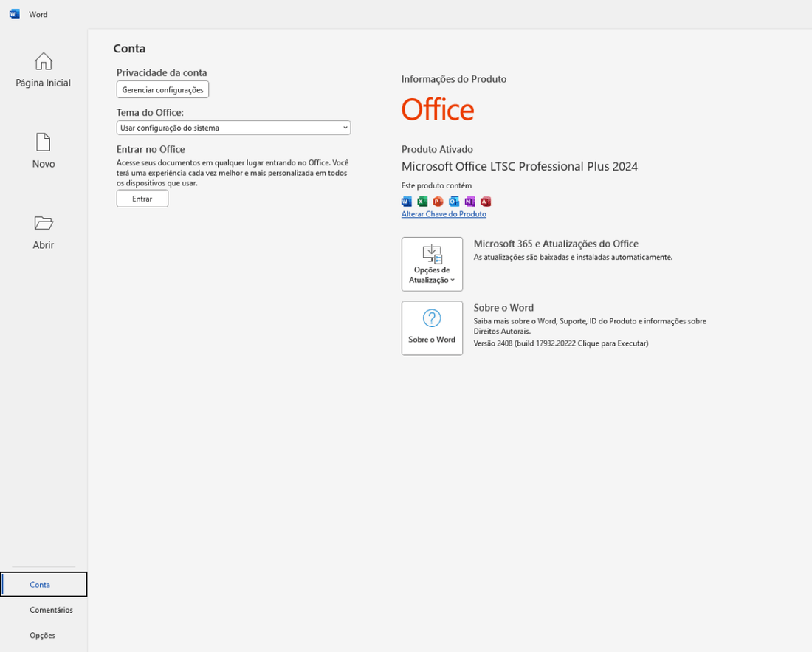The width and height of the screenshot is (812, 652).
Task: Click the Word app icon in title bar
Action: point(15,14)
